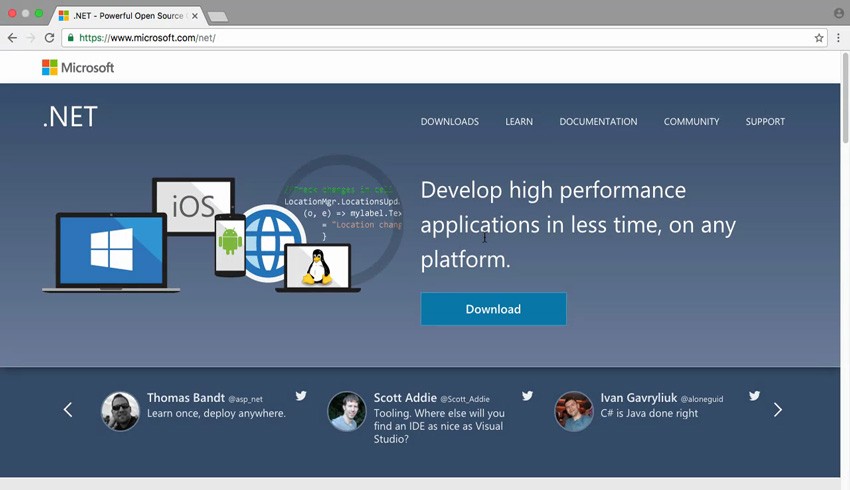This screenshot has height=490, width=850.
Task: Click the quote starting 'Tooling. Where else'
Action: click(439, 426)
